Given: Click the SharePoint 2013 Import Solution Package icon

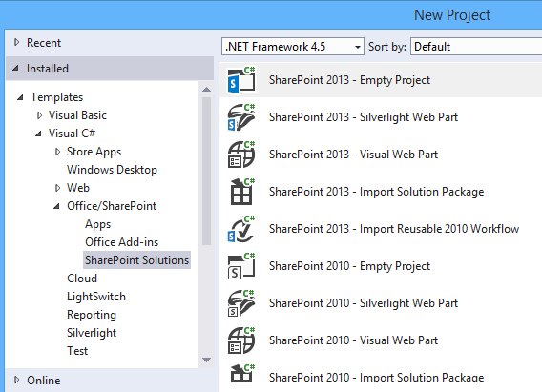Looking at the screenshot, I should (241, 192).
